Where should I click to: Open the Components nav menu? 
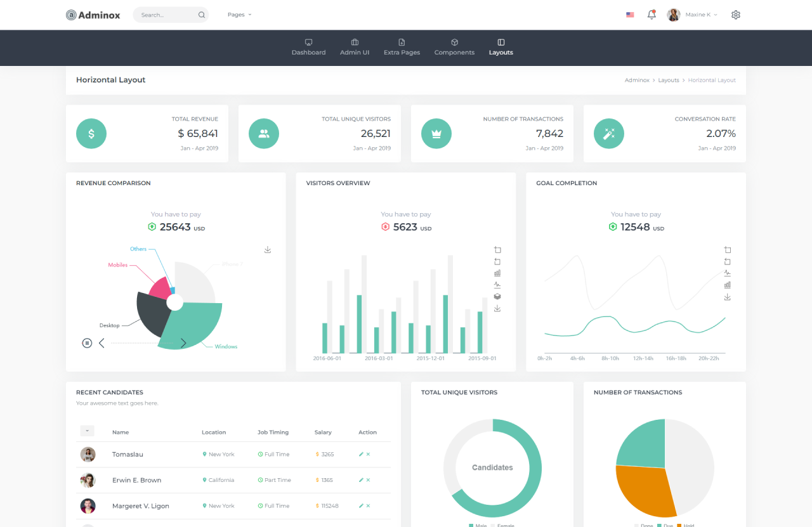[454, 48]
